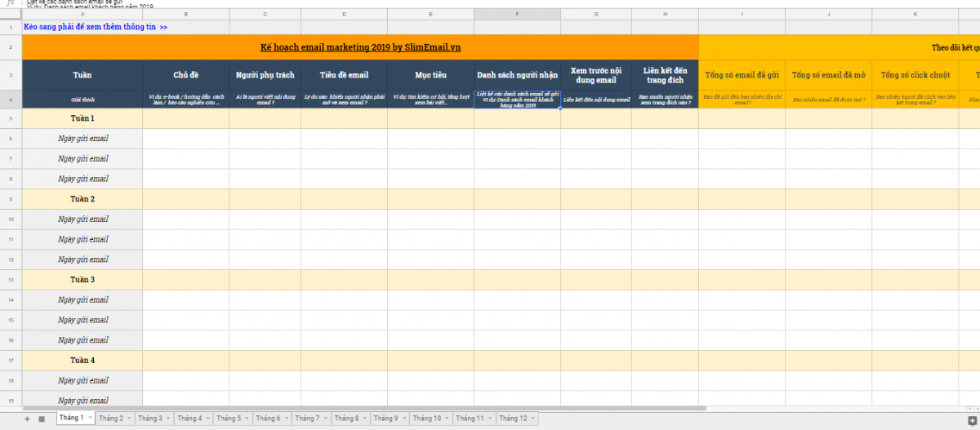Select the Tiêu đề email header cell
This screenshot has width=980, height=430.
click(345, 75)
